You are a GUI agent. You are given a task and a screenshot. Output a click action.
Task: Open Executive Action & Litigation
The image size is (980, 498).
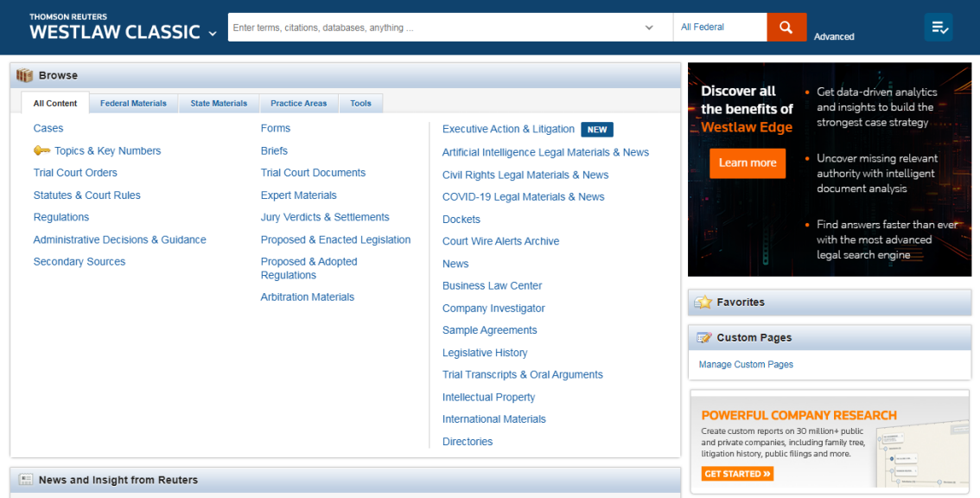coord(508,129)
